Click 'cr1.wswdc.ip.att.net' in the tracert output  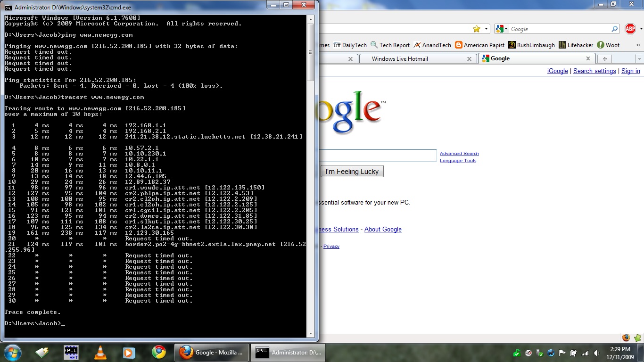[163, 188]
